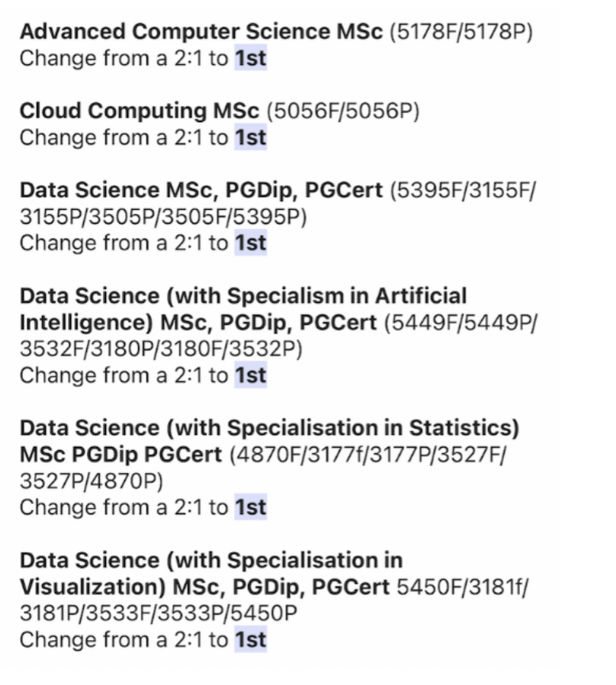The height and width of the screenshot is (685, 616).
Task: Click the code line 3532F/3180P/3180F/3532P
Action: click(x=161, y=349)
